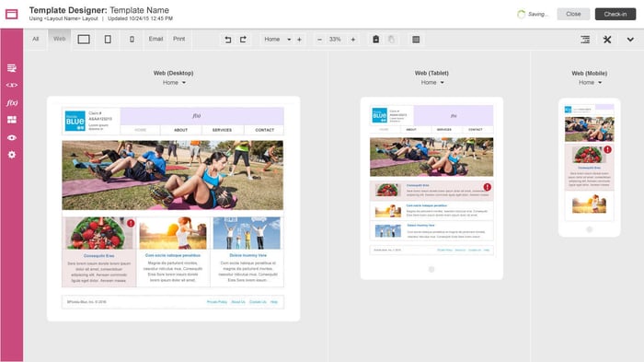The width and height of the screenshot is (644, 362).
Task: Switch to the All tab
Action: 36,39
